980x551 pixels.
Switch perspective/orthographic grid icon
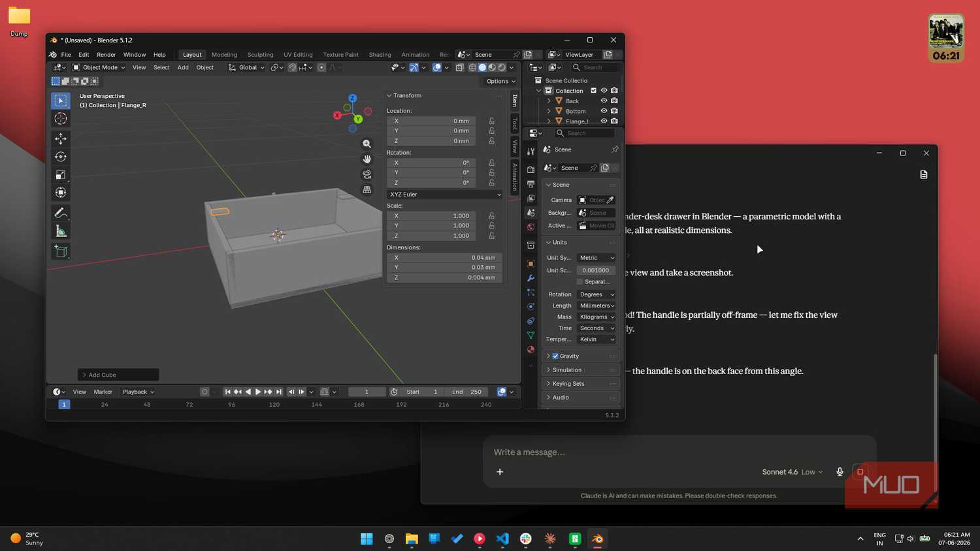tap(367, 189)
